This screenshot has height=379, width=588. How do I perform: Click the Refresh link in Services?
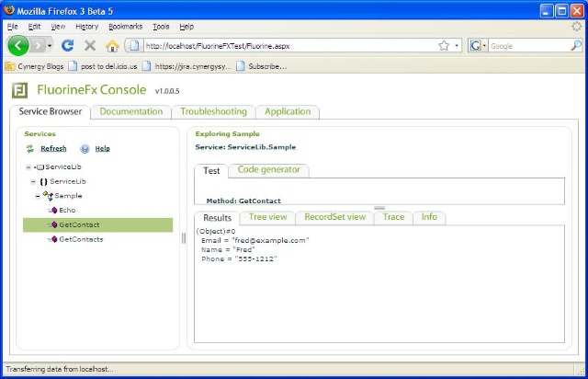click(53, 148)
